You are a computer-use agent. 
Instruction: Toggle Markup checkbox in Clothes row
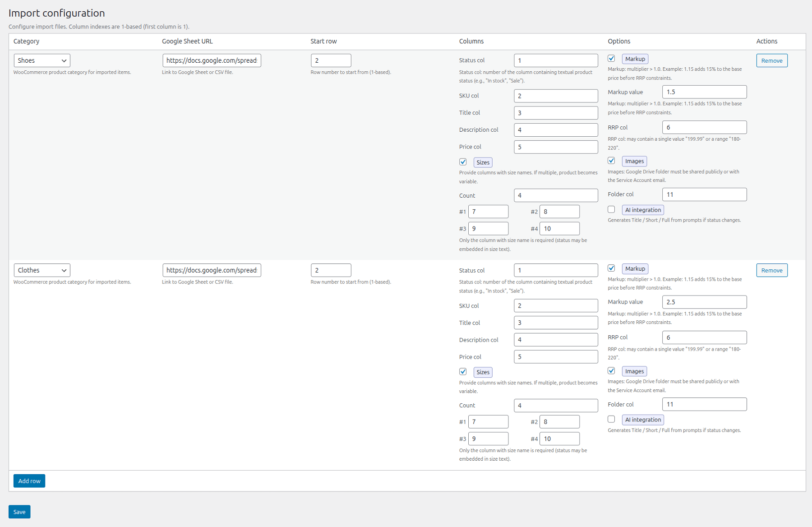(611, 268)
